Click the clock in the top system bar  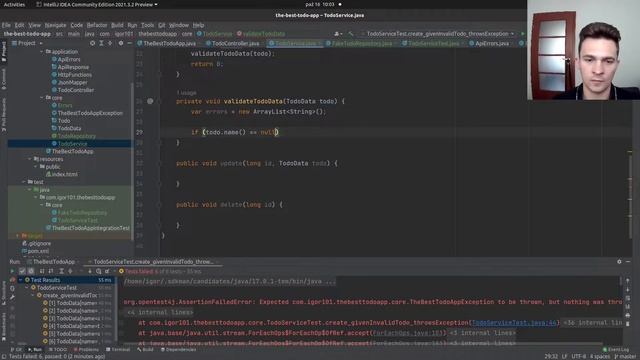click(320, 4)
